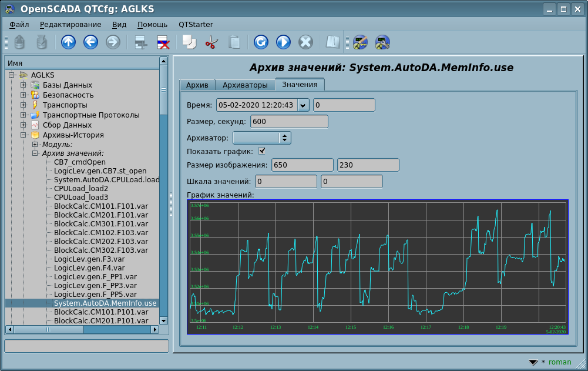
Task: Click the tree scroll-up arrow
Action: tap(163, 61)
